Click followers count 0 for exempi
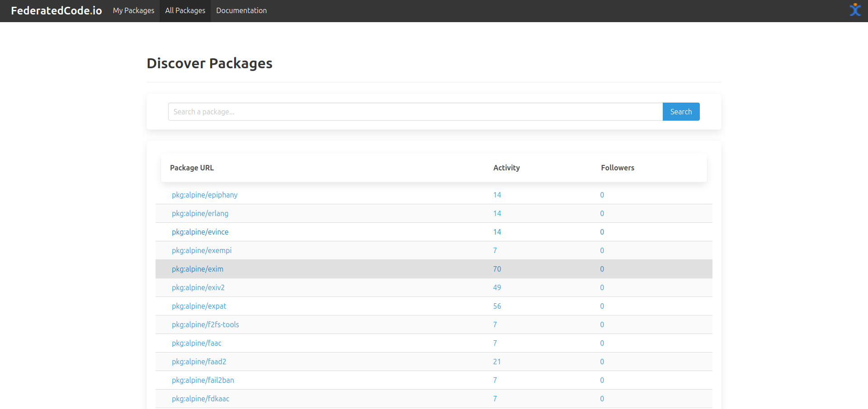This screenshot has width=868, height=409. pos(602,250)
